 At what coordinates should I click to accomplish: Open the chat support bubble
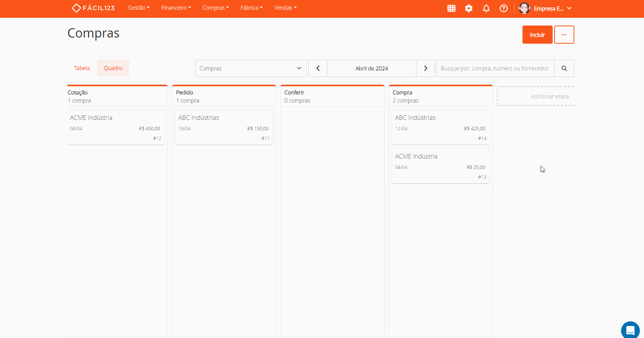(630, 330)
